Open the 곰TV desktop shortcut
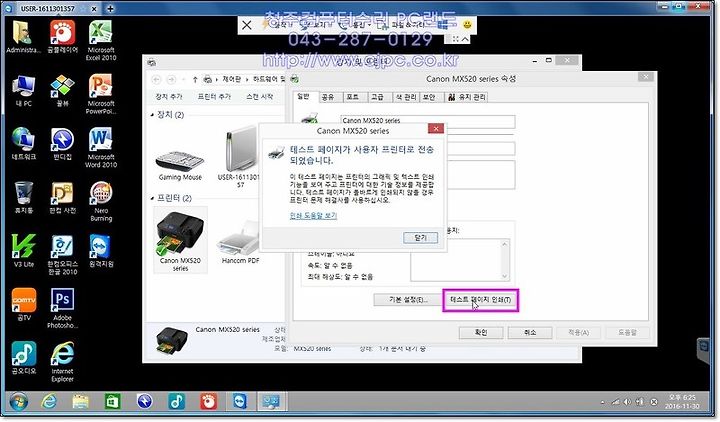 click(x=23, y=304)
